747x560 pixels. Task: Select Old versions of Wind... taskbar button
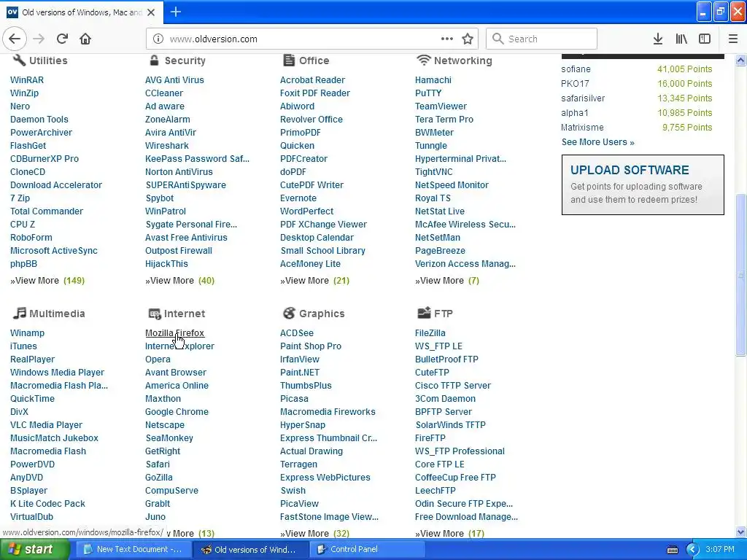pos(250,550)
